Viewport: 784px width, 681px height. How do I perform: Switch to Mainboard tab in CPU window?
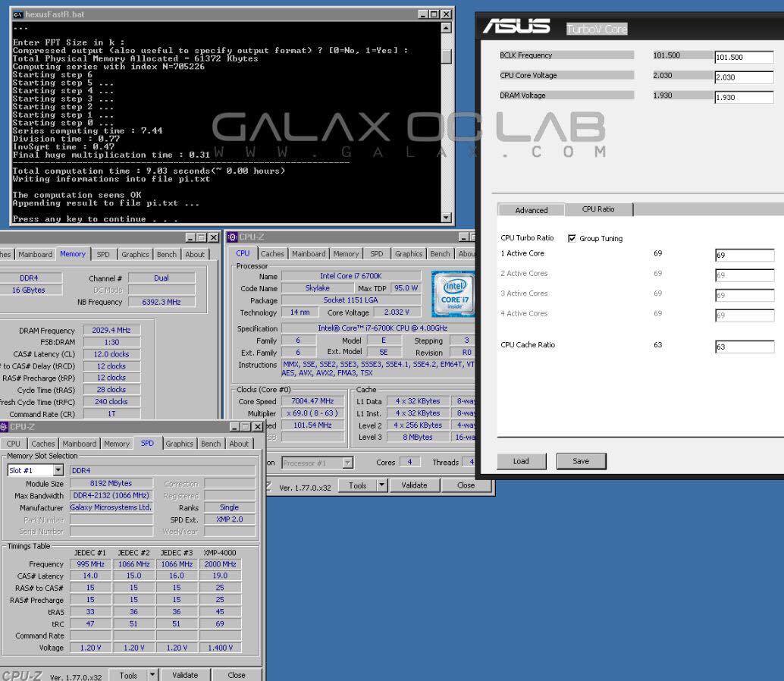[309, 254]
